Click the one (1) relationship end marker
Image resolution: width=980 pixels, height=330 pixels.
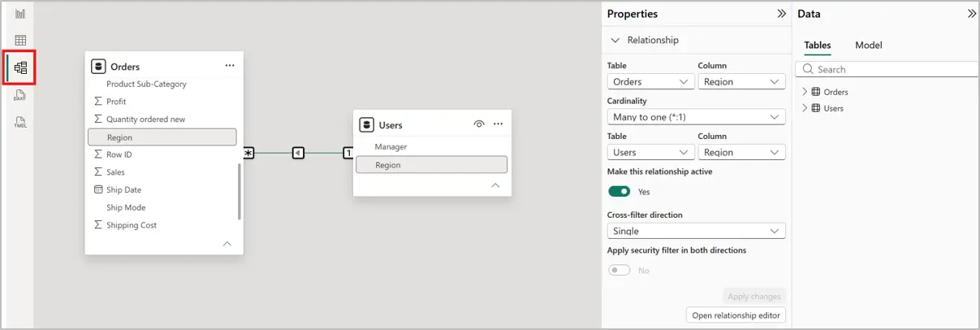coord(348,153)
